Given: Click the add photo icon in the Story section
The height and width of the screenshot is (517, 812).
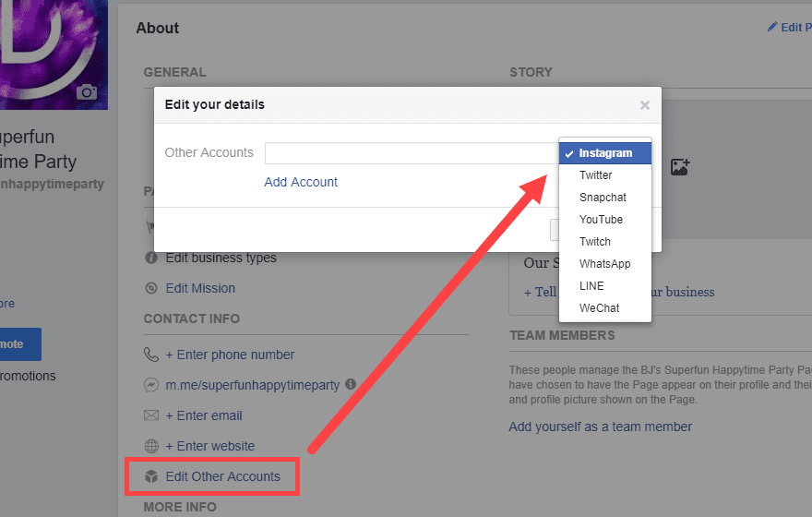Looking at the screenshot, I should pyautogui.click(x=680, y=167).
